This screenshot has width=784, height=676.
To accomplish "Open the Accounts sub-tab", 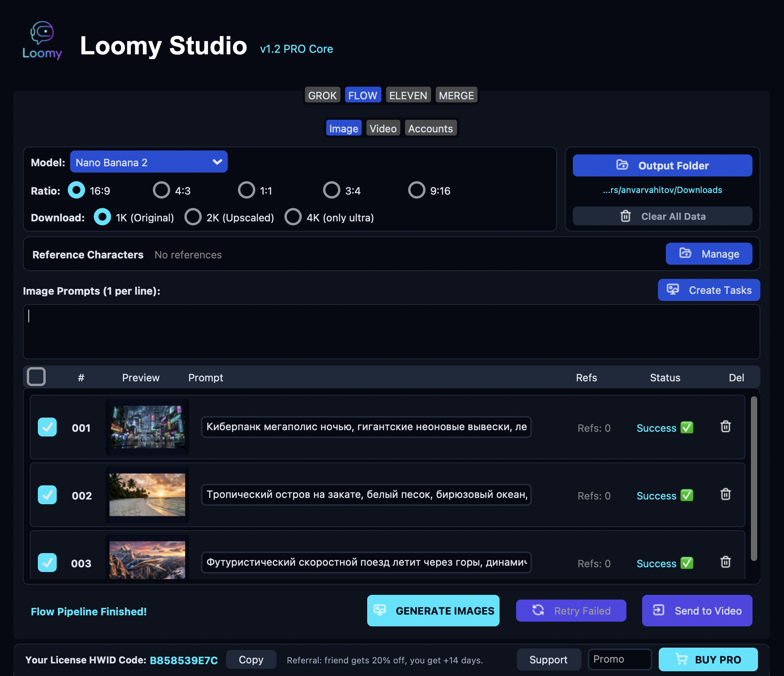I will click(x=431, y=128).
